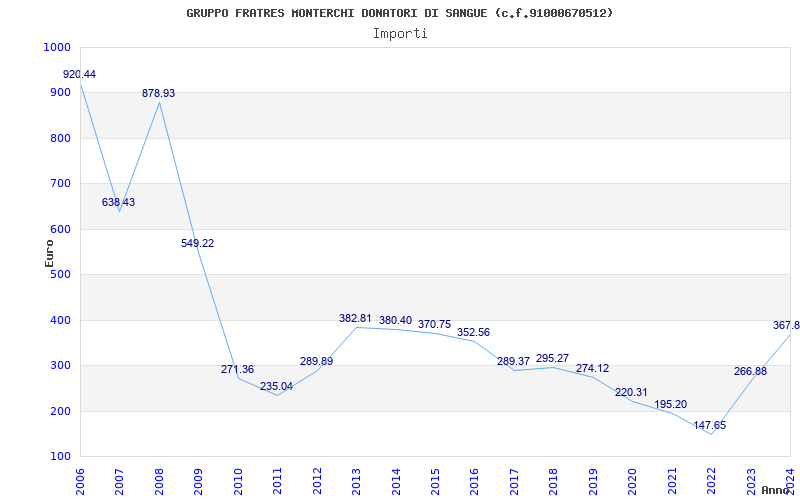Select year 2010 on the x-axis
This screenshot has height=500, width=800.
click(238, 478)
